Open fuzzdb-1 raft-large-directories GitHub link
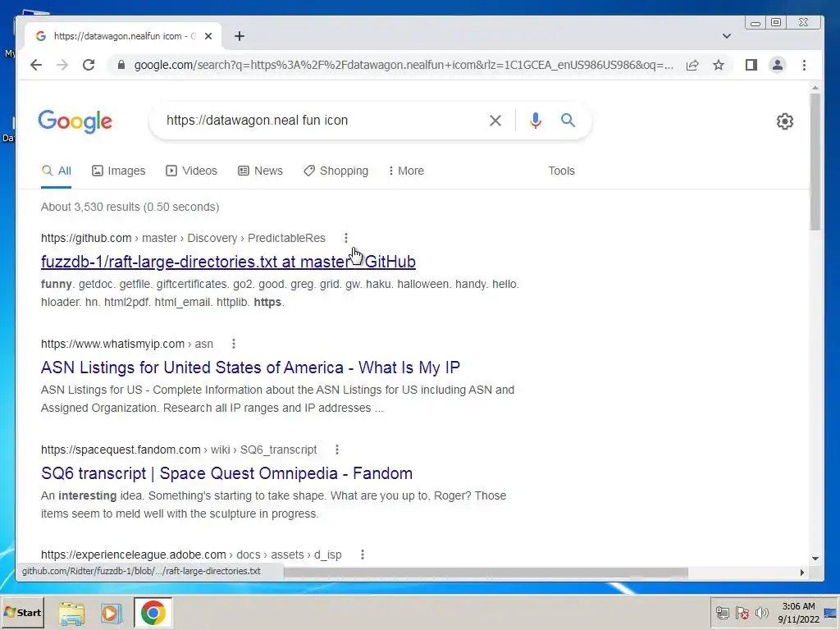 click(228, 262)
